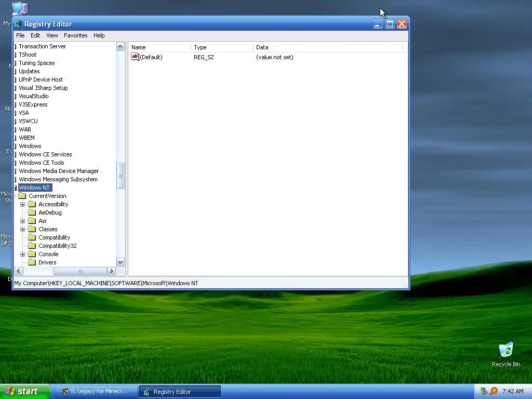Select the Tuning Spaces key
Viewport: 532px width, 399px height.
(x=37, y=63)
